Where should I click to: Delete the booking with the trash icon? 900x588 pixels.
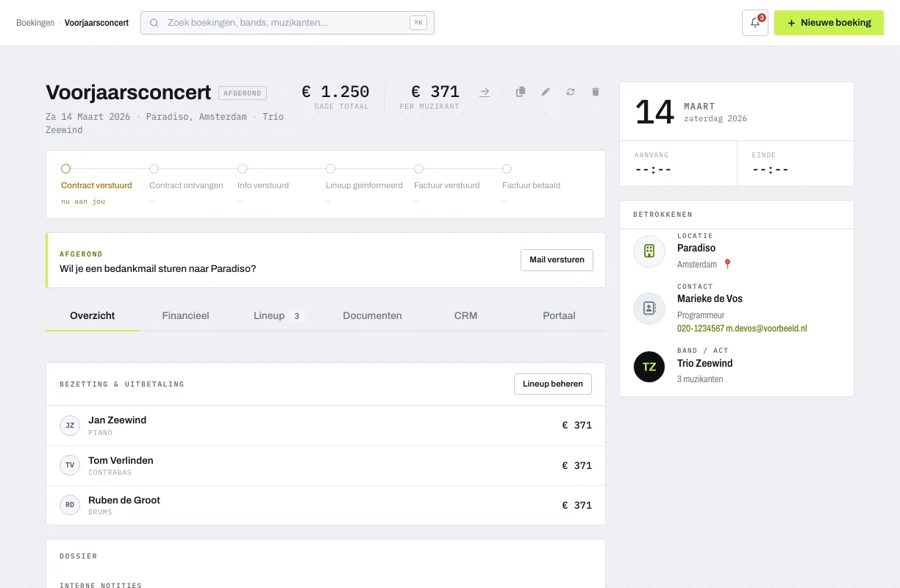596,92
